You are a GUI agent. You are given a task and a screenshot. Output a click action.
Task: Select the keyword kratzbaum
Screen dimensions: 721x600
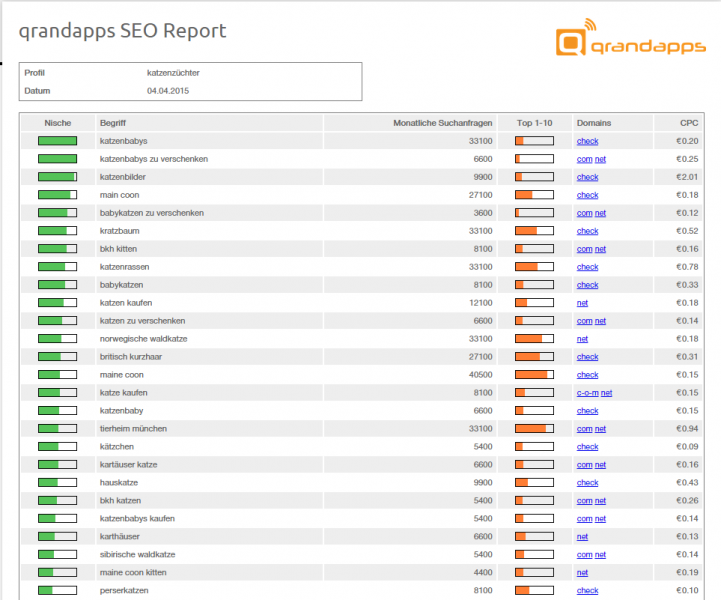(x=120, y=231)
